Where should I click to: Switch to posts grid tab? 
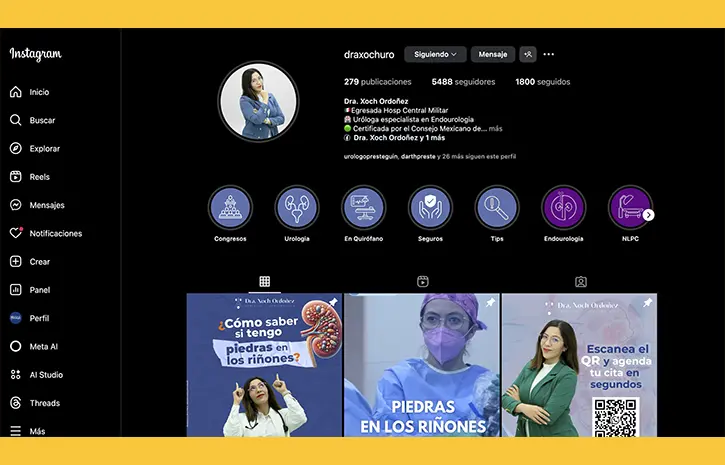coord(264,281)
